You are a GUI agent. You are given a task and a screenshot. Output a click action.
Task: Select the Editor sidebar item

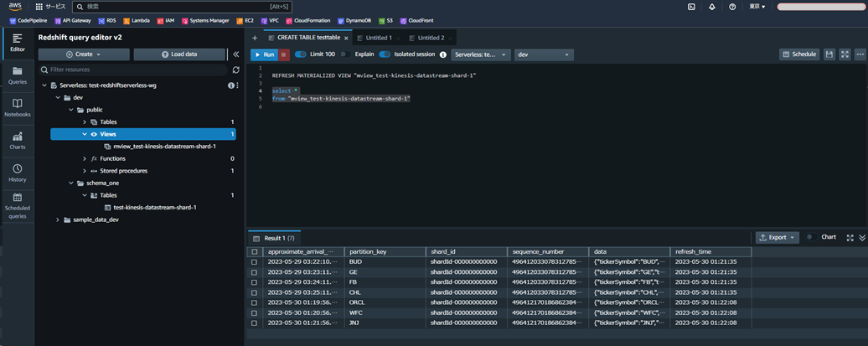tap(17, 44)
